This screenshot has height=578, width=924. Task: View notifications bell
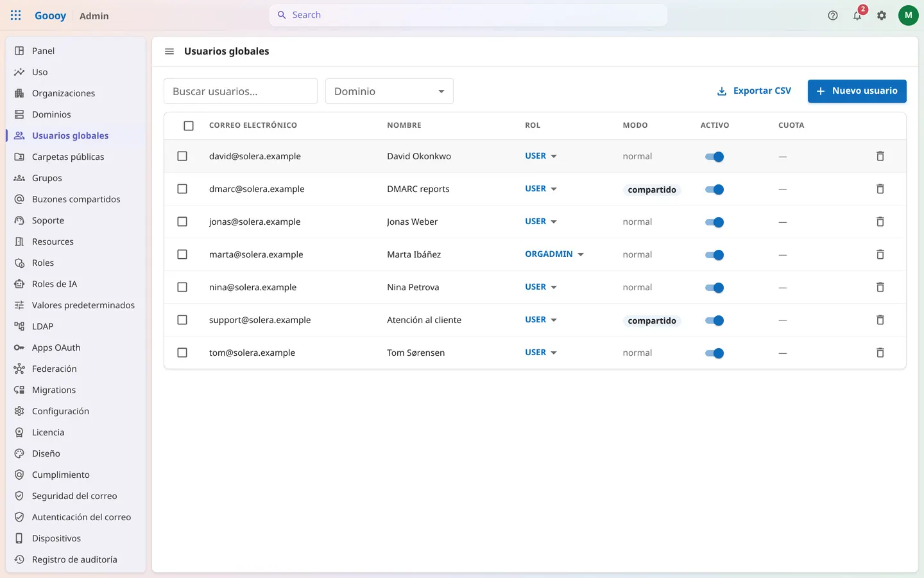[857, 15]
